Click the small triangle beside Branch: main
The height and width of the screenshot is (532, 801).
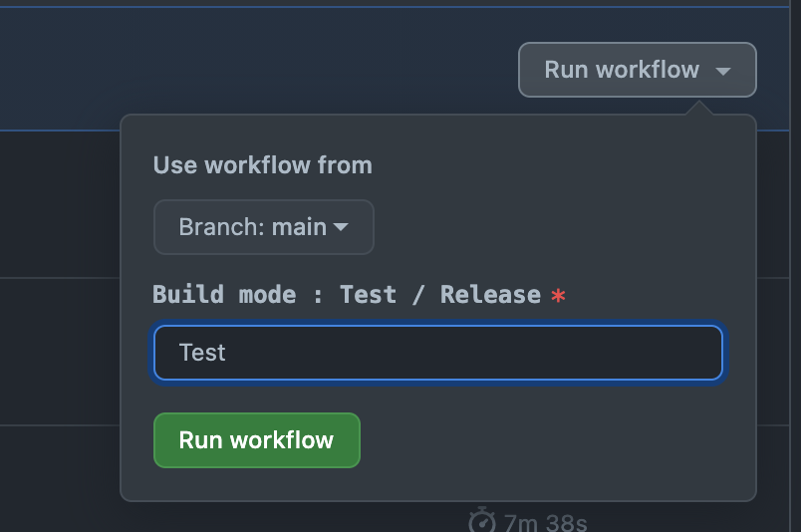341,227
